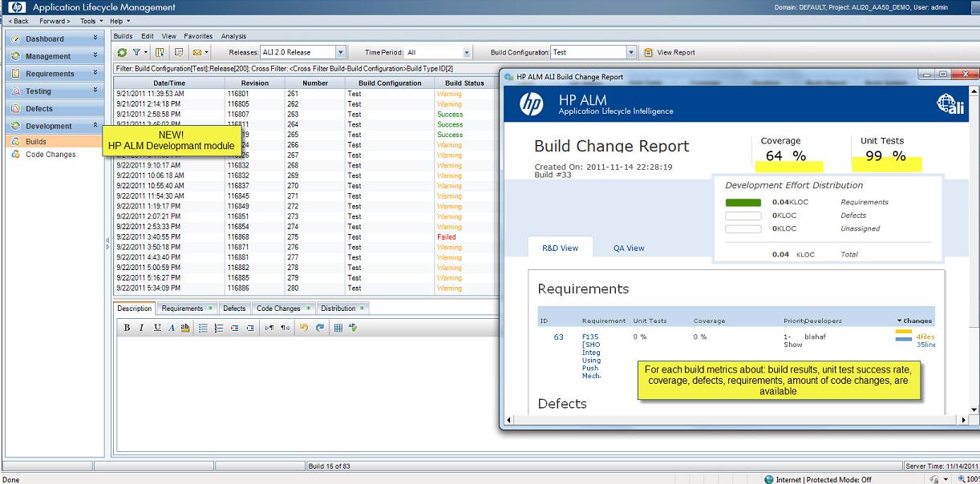This screenshot has width=980, height=484.
Task: Expand the Management sidebar section
Action: pos(95,55)
